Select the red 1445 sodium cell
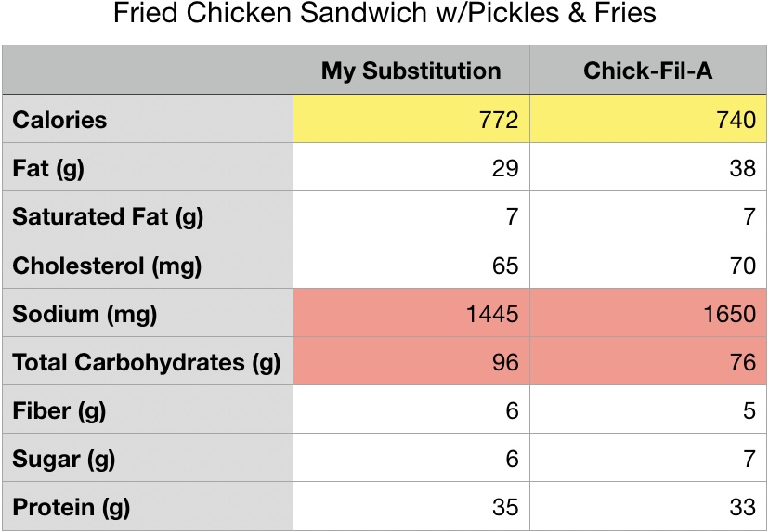This screenshot has width=769, height=532. (x=411, y=314)
